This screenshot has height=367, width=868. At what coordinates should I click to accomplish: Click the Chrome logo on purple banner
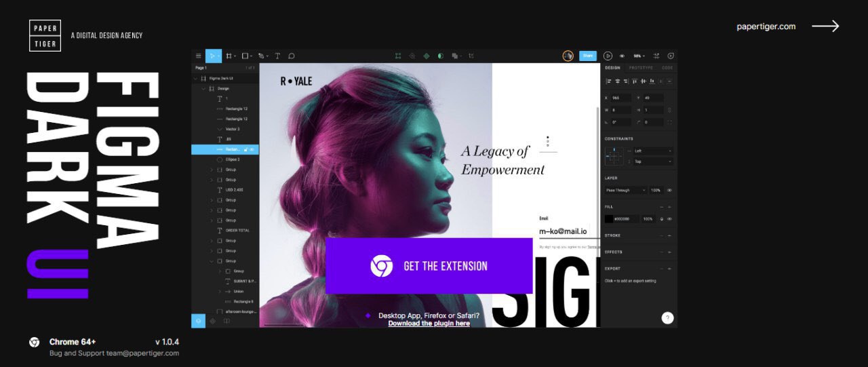[382, 266]
